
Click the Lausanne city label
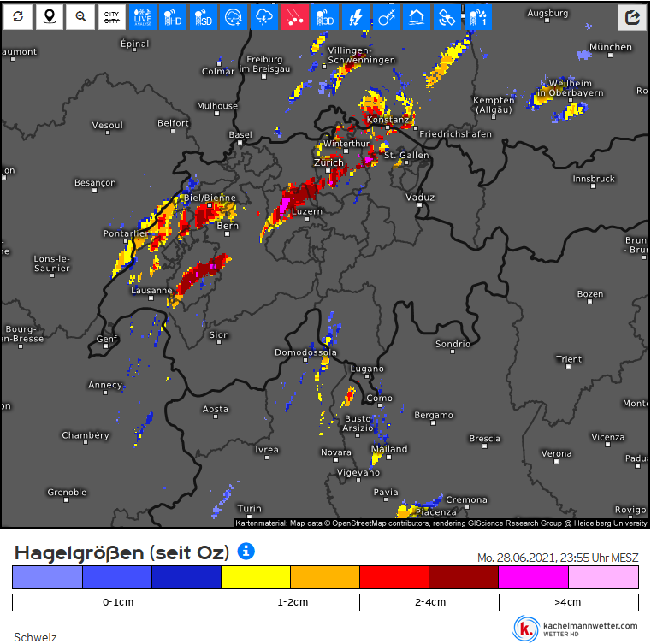(151, 291)
